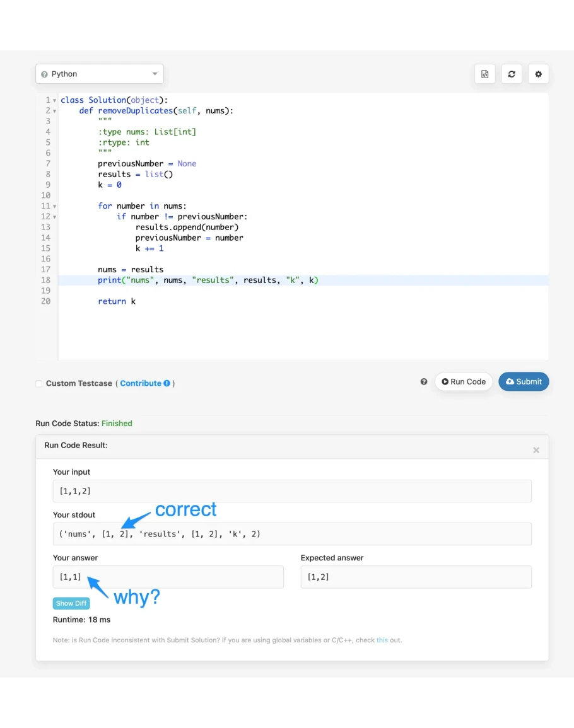This screenshot has height=728, width=574.
Task: Click the reset code refresh icon
Action: click(512, 74)
